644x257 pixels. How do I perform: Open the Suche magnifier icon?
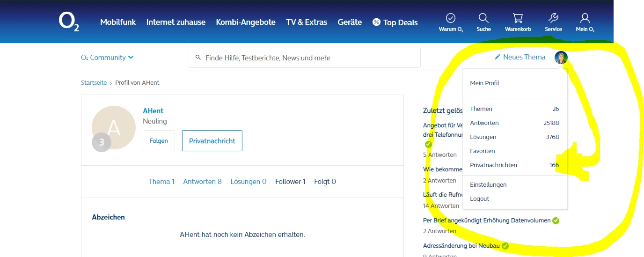tap(483, 18)
